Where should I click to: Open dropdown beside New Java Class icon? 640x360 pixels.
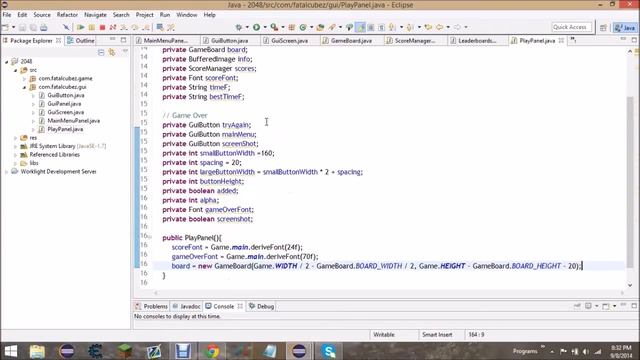[311, 27]
